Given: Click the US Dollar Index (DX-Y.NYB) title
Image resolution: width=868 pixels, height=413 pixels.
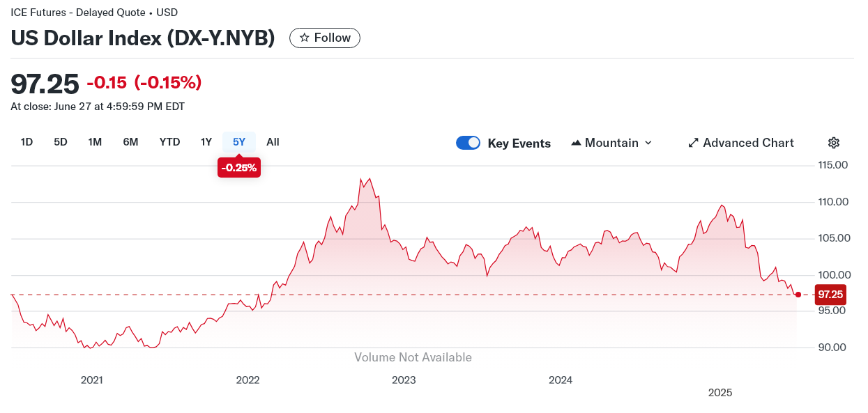Looking at the screenshot, I should [143, 38].
